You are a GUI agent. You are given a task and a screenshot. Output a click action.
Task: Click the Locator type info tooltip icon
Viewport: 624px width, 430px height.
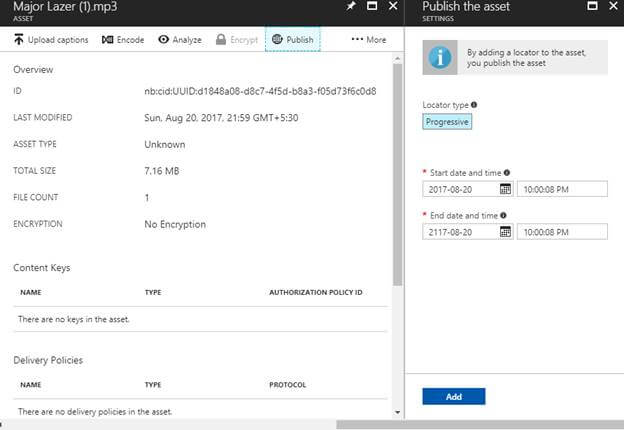point(474,105)
